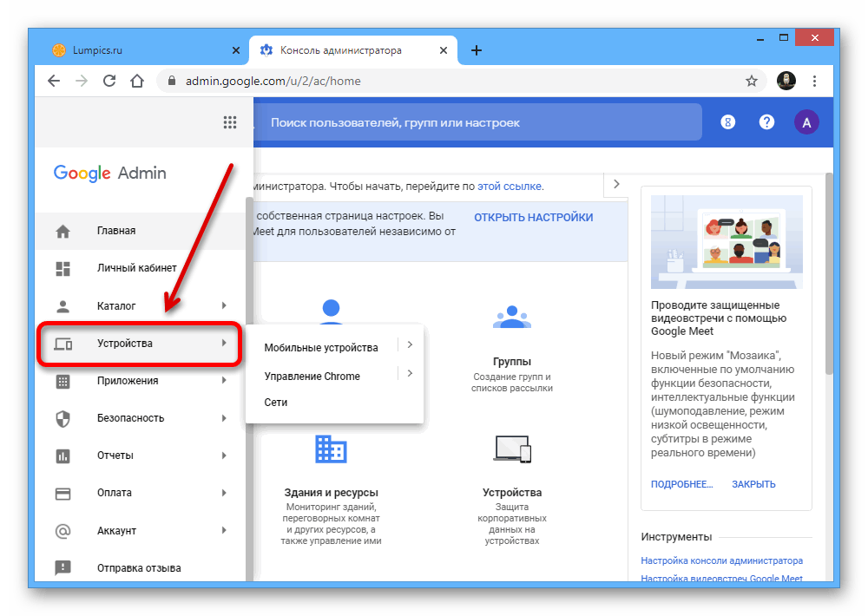This screenshot has height=616, width=868.
Task: View site info via lock icon
Action: coord(172,81)
